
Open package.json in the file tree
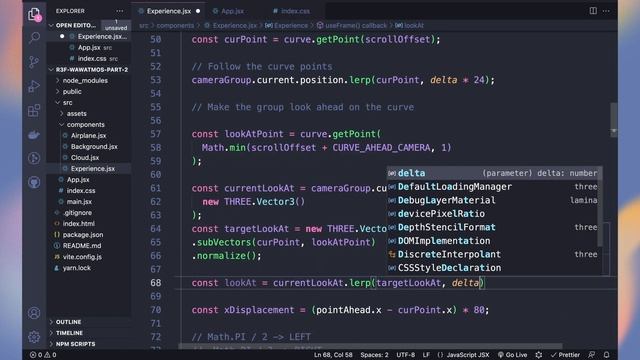[x=82, y=235]
